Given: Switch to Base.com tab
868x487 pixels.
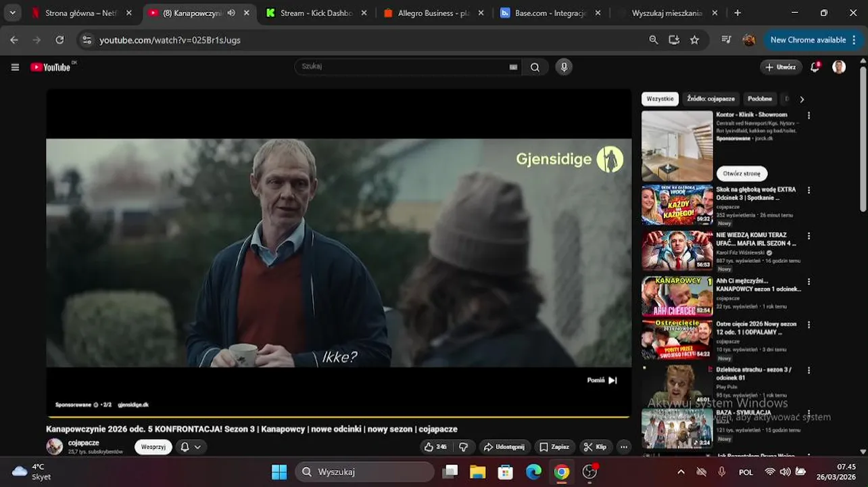Looking at the screenshot, I should click(x=551, y=13).
